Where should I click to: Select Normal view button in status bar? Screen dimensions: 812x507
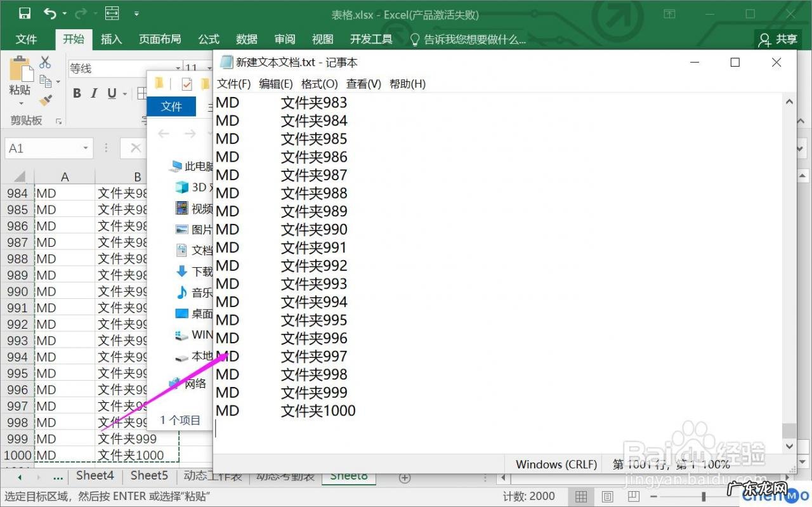pos(580,496)
